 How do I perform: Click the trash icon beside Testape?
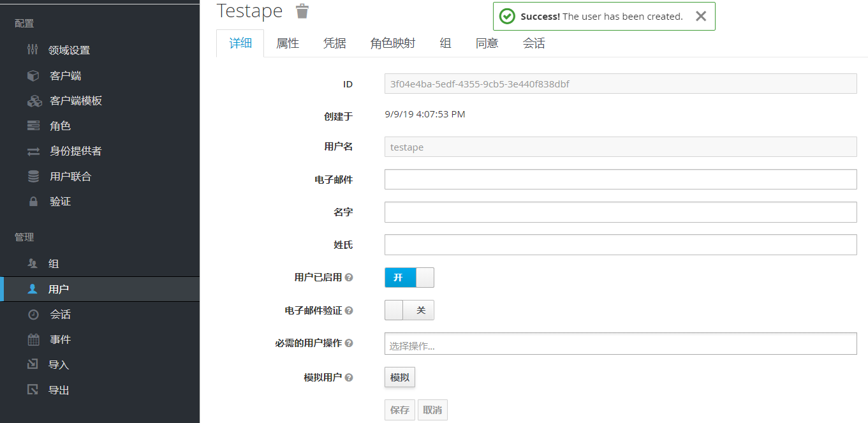[302, 11]
